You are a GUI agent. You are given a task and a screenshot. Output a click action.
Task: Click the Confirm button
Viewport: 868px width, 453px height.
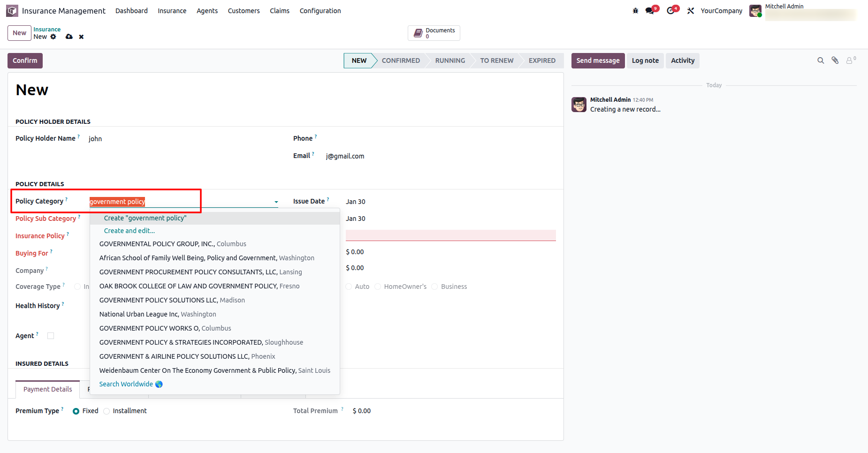click(25, 60)
